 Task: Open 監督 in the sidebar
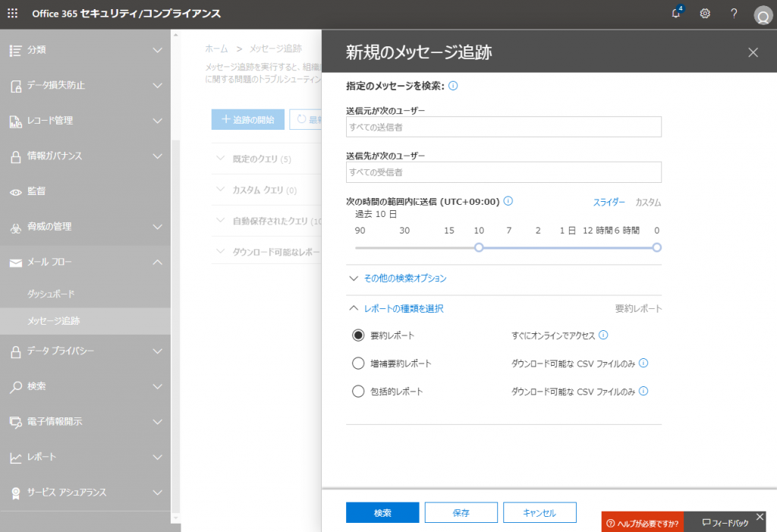click(36, 191)
